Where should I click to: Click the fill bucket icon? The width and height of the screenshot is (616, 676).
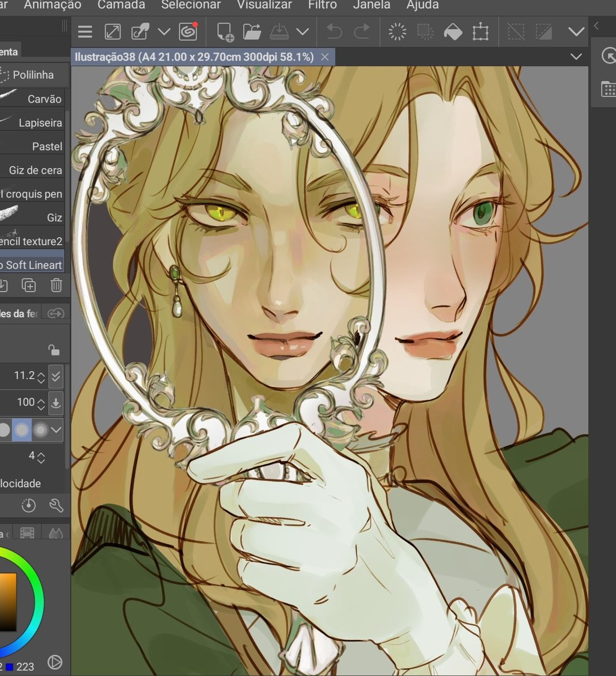coord(453,32)
